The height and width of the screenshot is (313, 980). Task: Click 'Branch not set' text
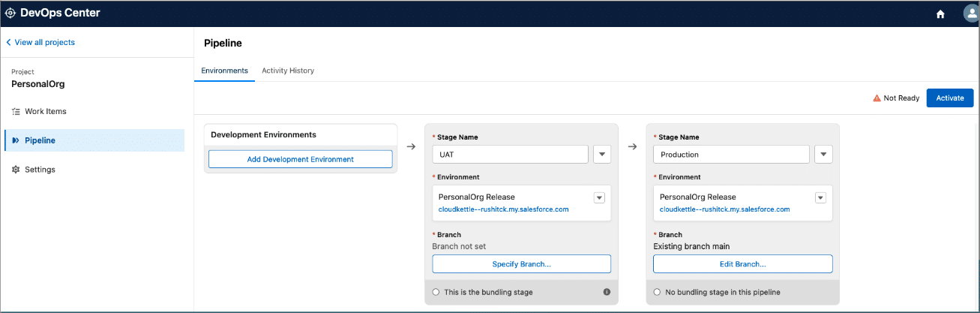460,246
